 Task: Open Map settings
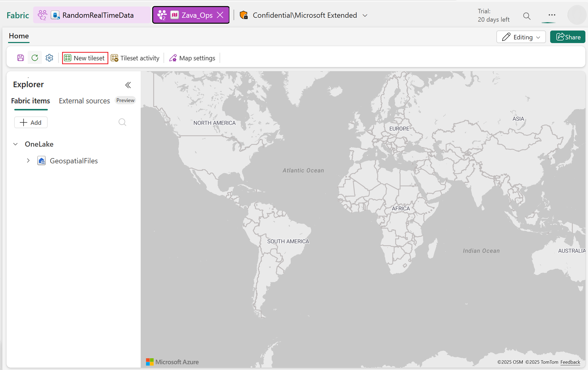192,58
